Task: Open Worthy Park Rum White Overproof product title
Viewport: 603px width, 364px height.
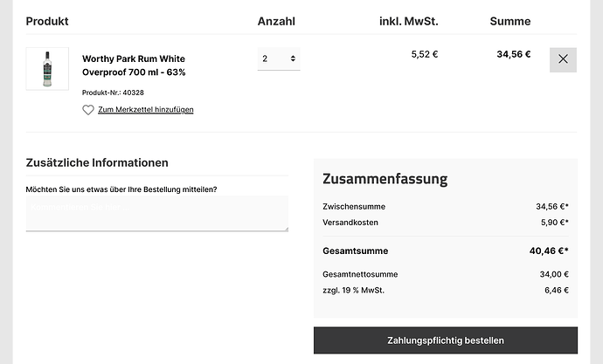Action: pos(134,65)
